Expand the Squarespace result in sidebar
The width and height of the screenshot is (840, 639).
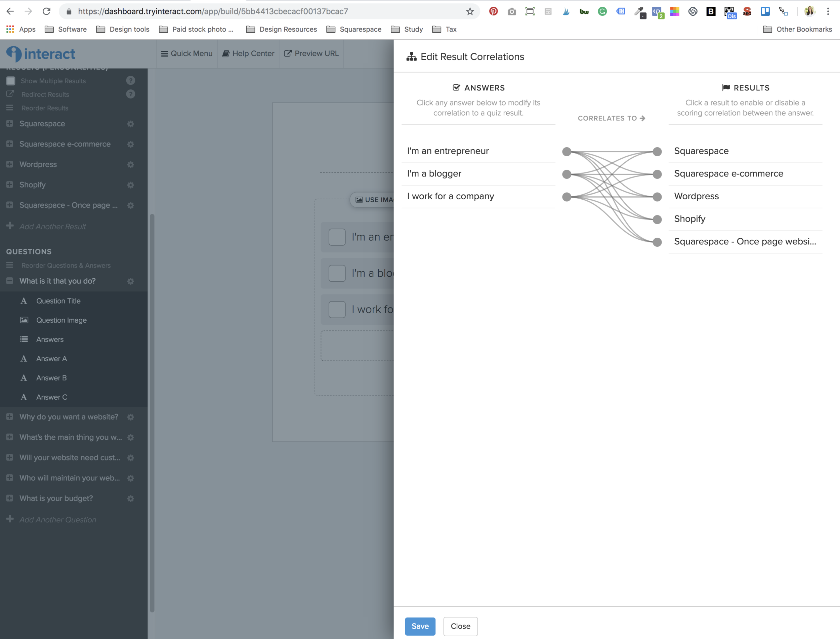[x=10, y=124]
